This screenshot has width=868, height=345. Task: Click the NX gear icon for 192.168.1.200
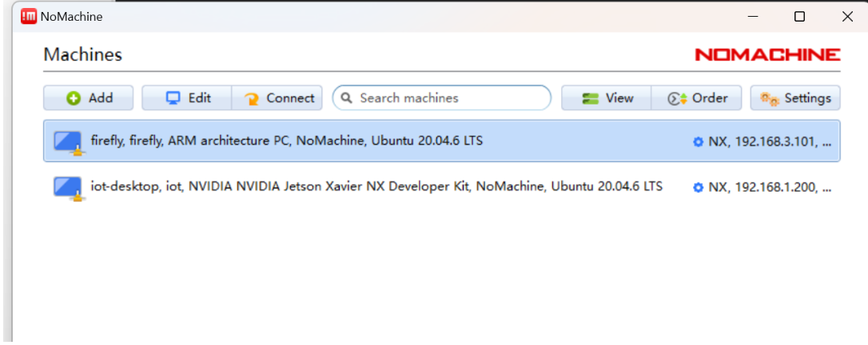click(x=698, y=188)
